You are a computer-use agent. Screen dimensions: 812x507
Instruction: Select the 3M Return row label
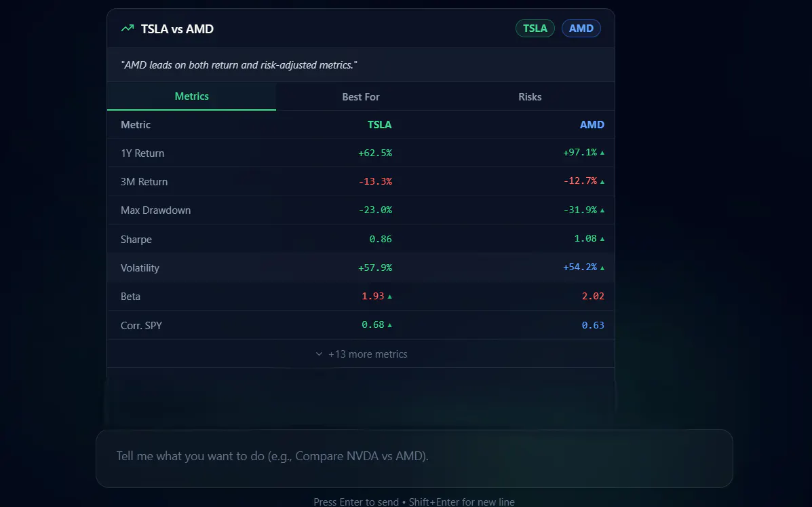[144, 182]
